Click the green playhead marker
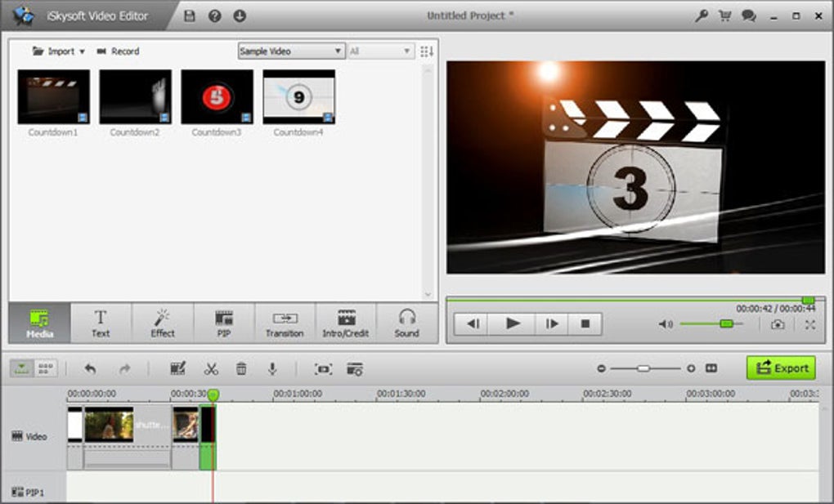834x504 pixels. (x=213, y=395)
